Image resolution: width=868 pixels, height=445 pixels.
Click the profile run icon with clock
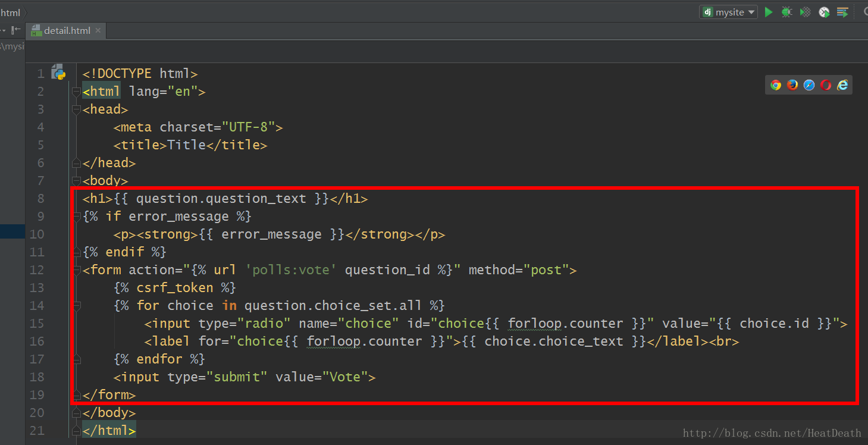tap(824, 12)
